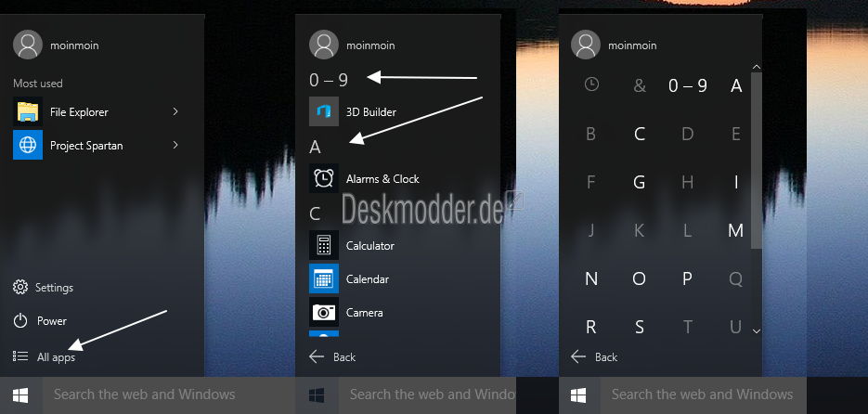
Task: Click the Power icon
Action: 20,321
